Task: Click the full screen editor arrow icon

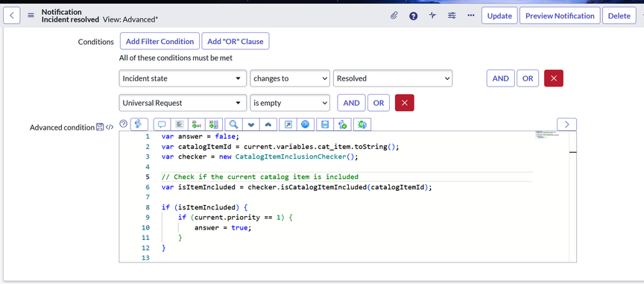Action: click(288, 124)
